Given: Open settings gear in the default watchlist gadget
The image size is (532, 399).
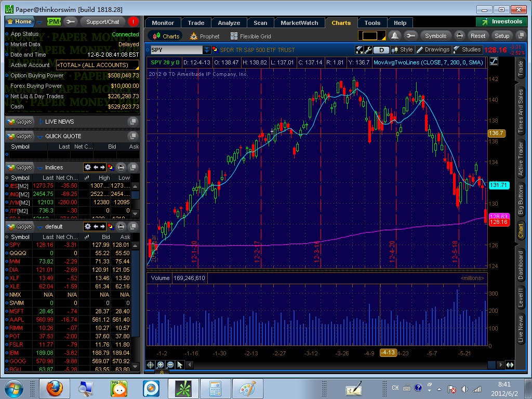Looking at the screenshot, I should [87, 227].
